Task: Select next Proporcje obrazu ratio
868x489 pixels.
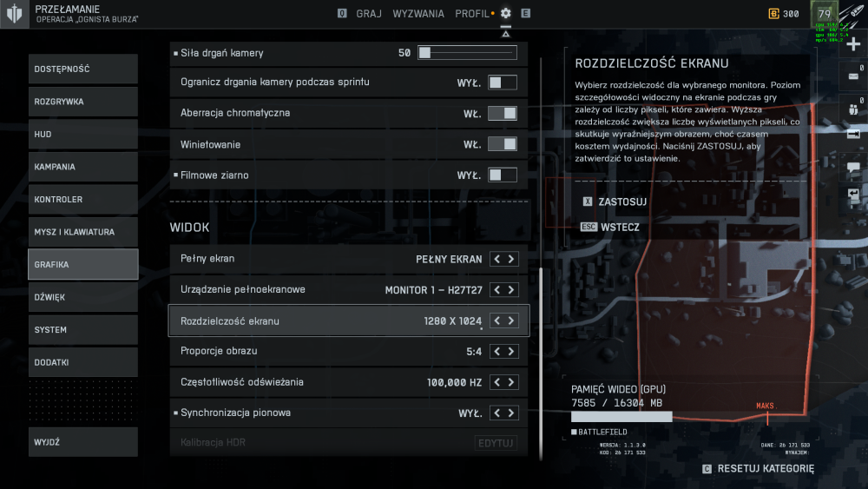Action: [x=511, y=351]
